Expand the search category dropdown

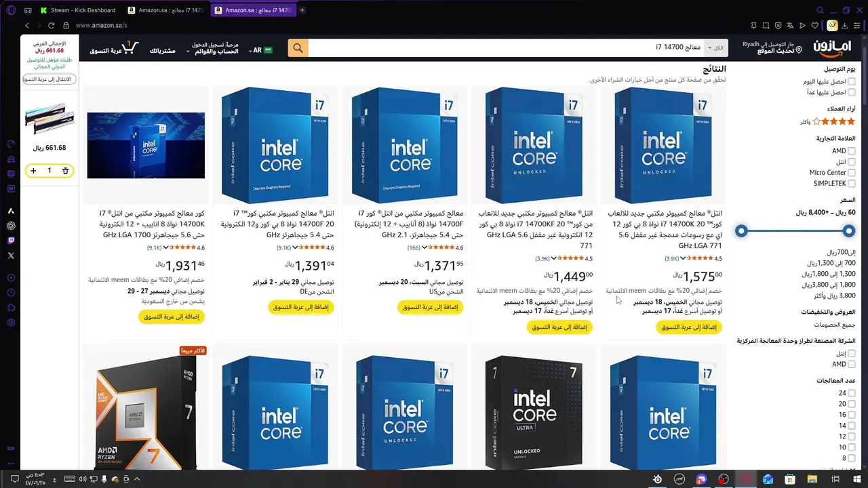(x=716, y=48)
